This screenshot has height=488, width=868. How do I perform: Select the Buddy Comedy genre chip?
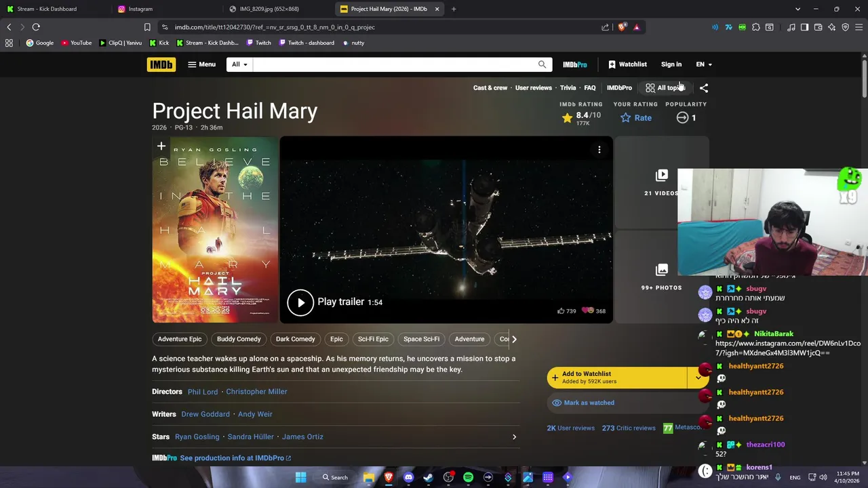(x=239, y=339)
